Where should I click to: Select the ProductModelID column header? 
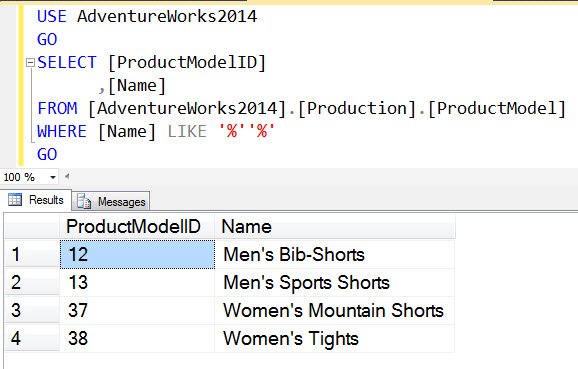tap(137, 226)
